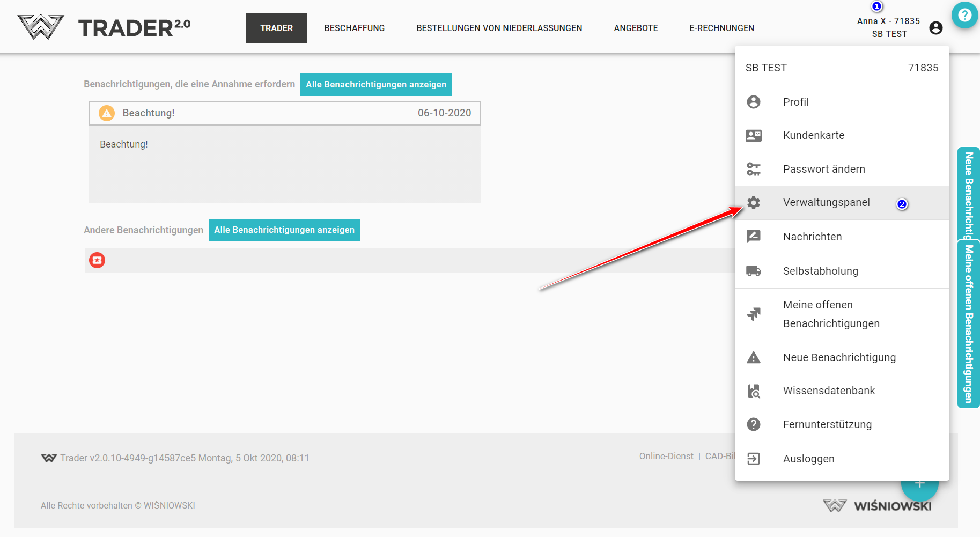
Task: Choose Nachrichten in the dropdown menu
Action: pos(812,237)
